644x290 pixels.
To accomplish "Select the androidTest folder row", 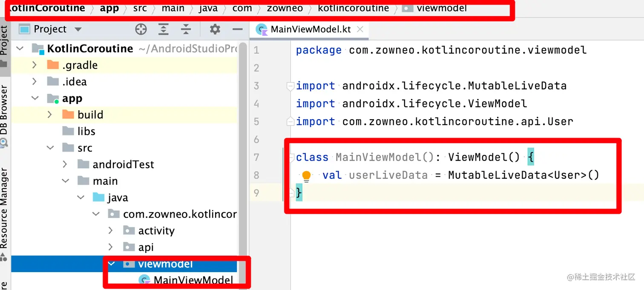I will (124, 164).
